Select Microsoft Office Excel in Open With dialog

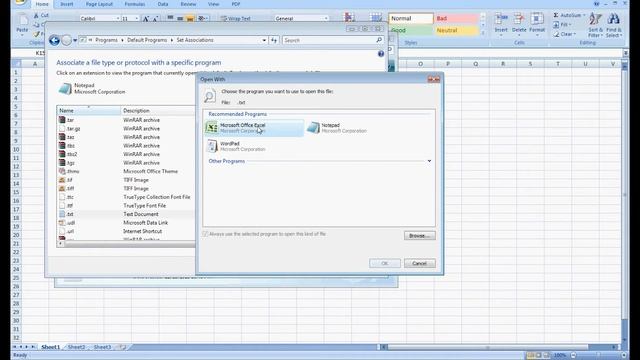click(254, 128)
